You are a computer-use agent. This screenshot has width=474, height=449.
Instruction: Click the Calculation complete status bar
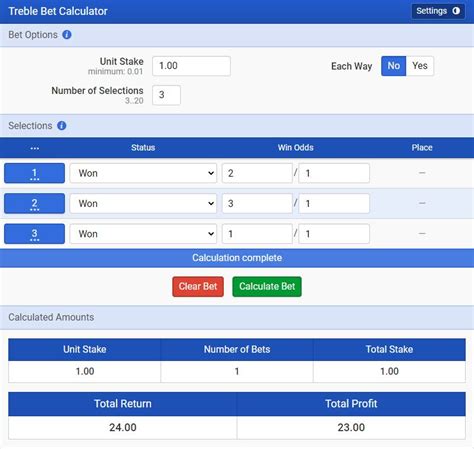237,258
